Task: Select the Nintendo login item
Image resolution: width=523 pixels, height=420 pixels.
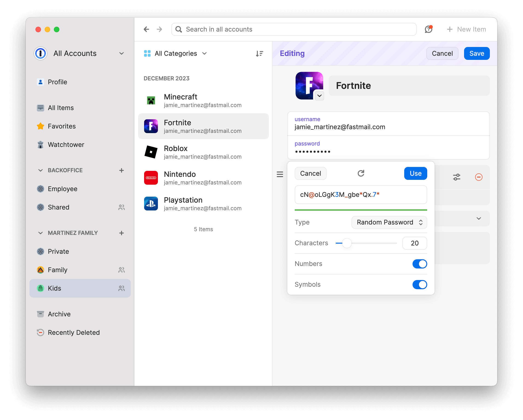Action: coord(180,178)
